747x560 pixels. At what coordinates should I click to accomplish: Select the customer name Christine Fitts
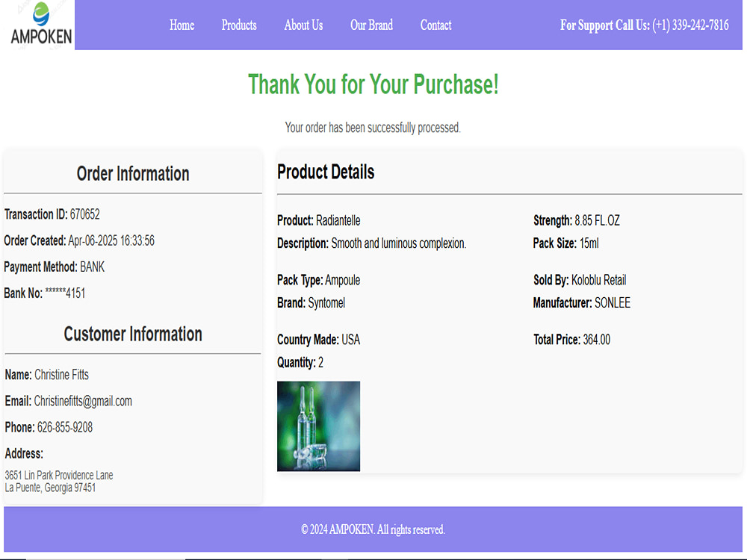click(61, 375)
